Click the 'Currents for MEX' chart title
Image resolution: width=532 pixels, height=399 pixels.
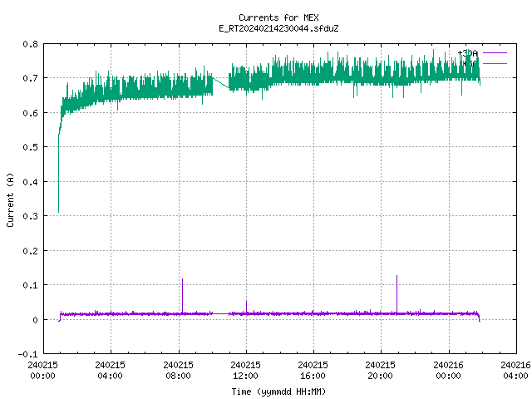278,17
